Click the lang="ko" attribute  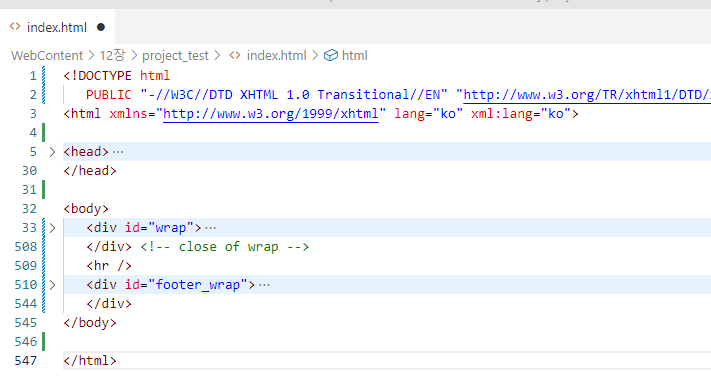(x=429, y=113)
